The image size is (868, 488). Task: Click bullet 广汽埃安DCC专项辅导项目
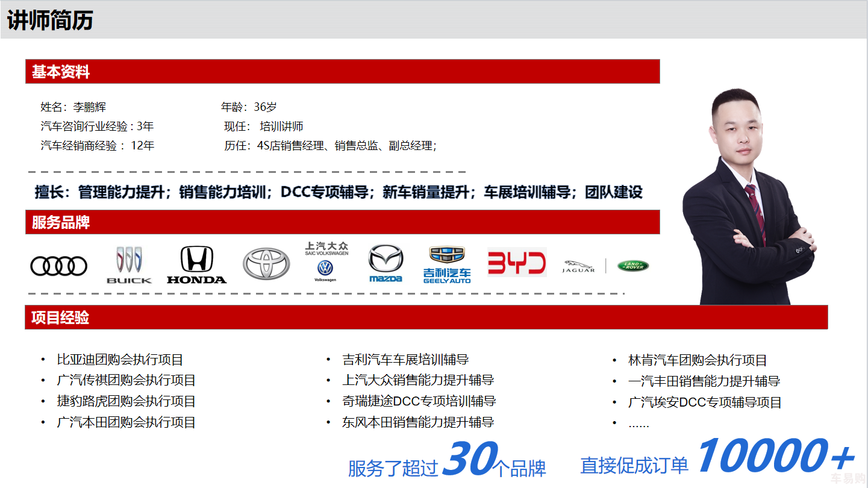705,402
